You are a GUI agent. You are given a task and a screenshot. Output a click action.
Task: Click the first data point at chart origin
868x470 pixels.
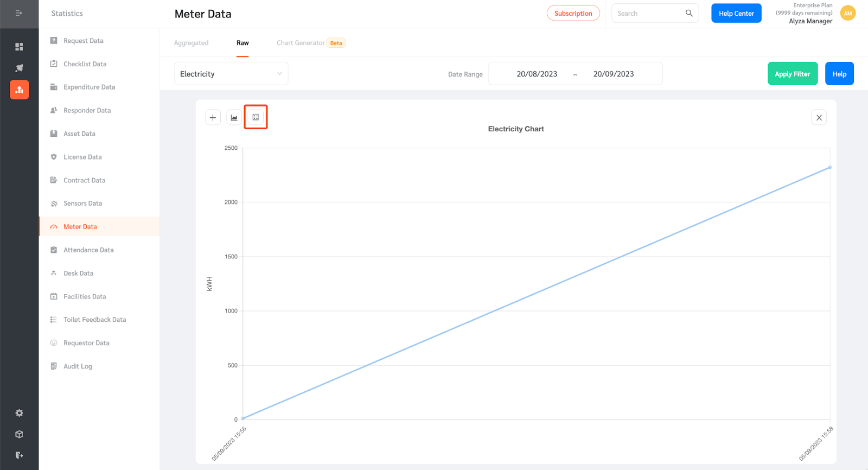coord(243,418)
